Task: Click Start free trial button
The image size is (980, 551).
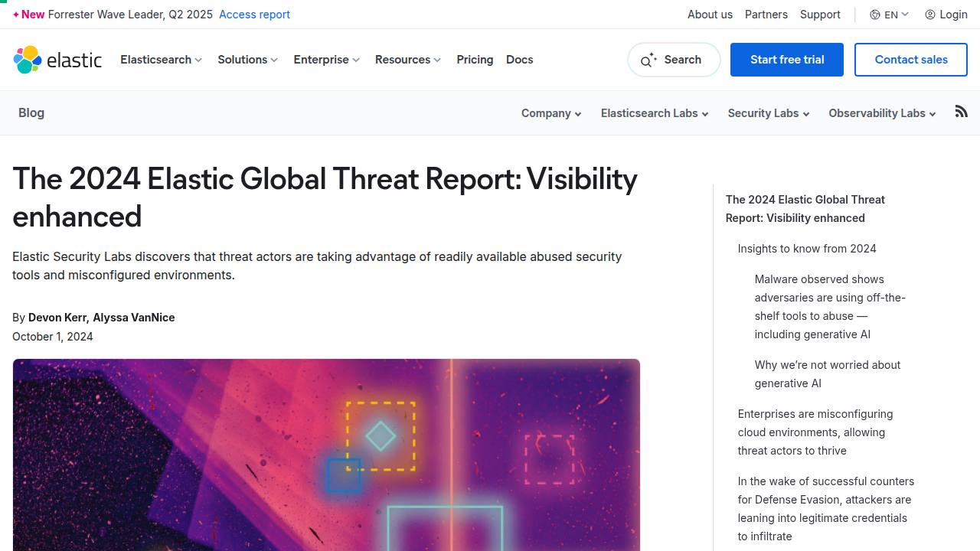Action: click(787, 60)
